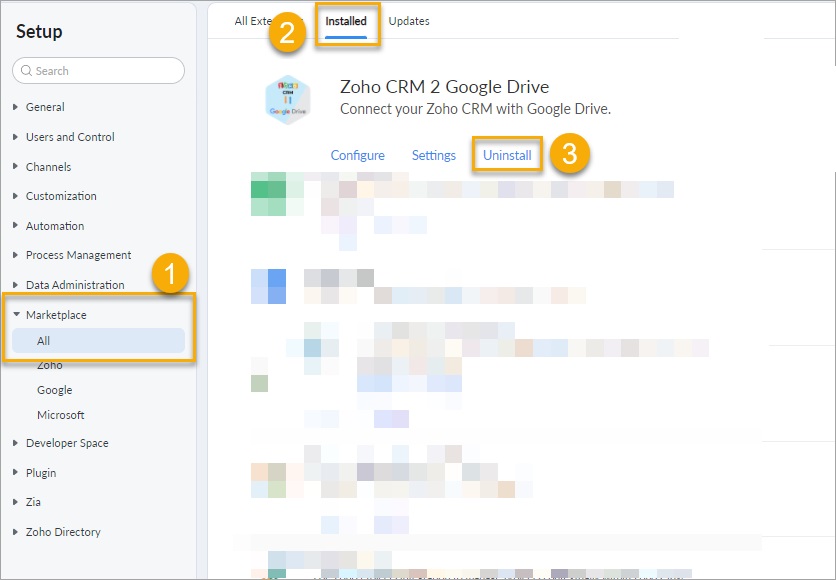This screenshot has width=836, height=580.
Task: Open the Zoho CRM 2 Google Drive extension logo
Action: coord(288,100)
